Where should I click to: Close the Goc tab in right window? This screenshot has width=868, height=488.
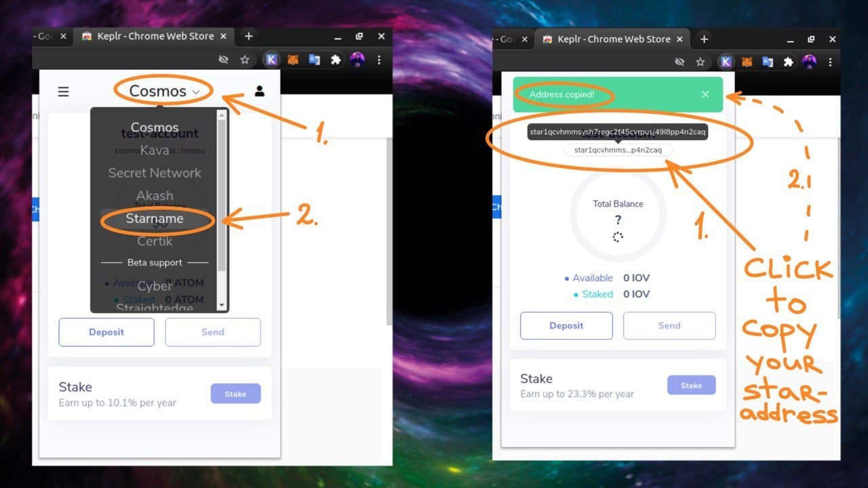tap(524, 39)
